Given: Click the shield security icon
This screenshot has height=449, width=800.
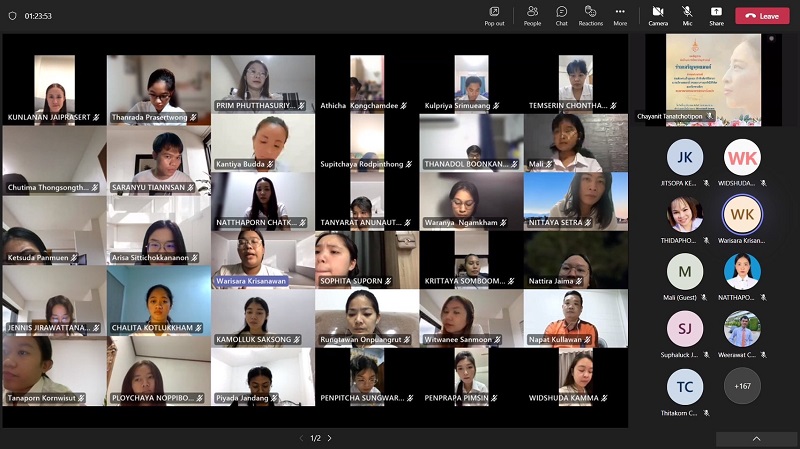Looking at the screenshot, I should [x=12, y=16].
